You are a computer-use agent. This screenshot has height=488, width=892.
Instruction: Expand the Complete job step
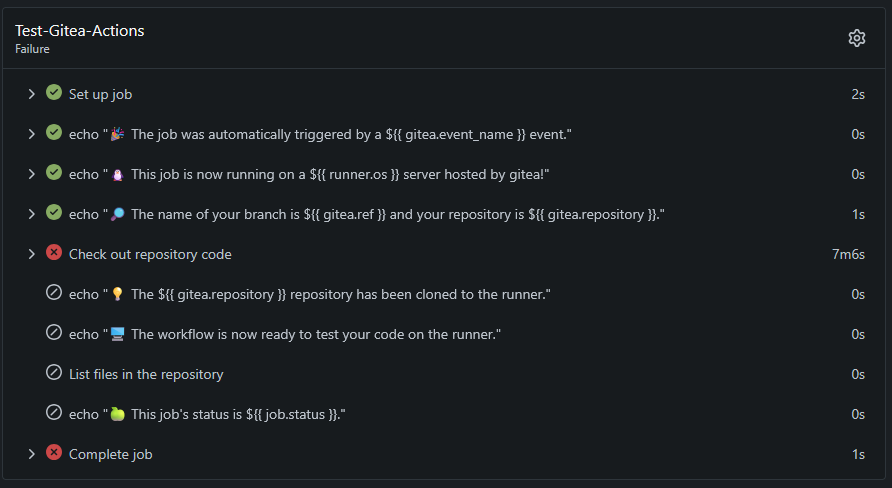(32, 454)
